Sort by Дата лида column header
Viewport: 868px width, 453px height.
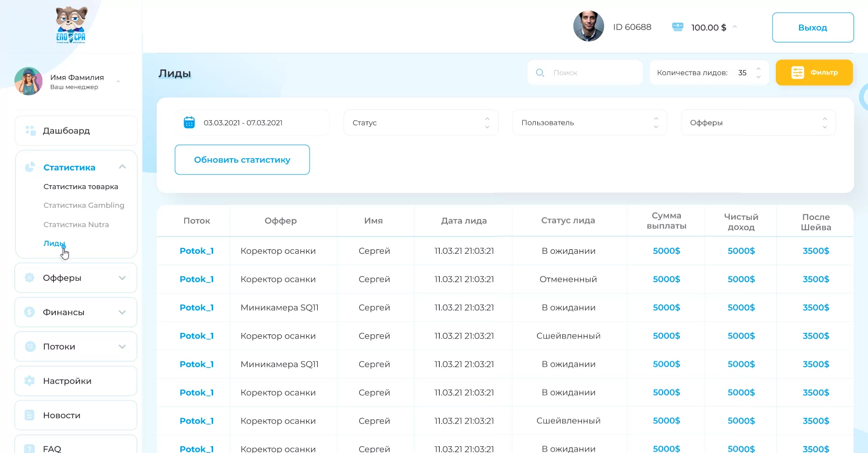pyautogui.click(x=464, y=220)
